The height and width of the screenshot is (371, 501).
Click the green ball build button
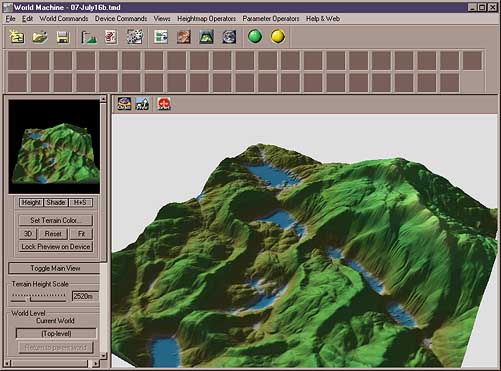coord(255,36)
